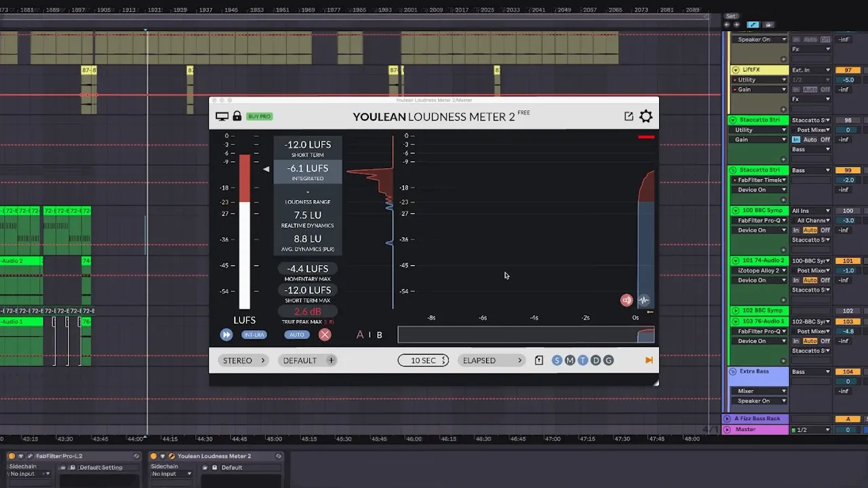This screenshot has height=488, width=868.
Task: Open the All Ins input dropdown
Action: coord(810,211)
